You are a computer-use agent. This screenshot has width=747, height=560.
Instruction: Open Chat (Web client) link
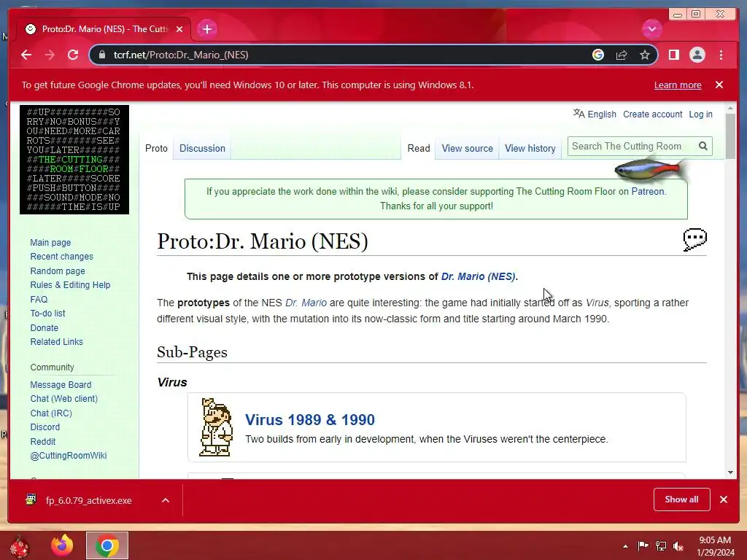click(x=64, y=399)
